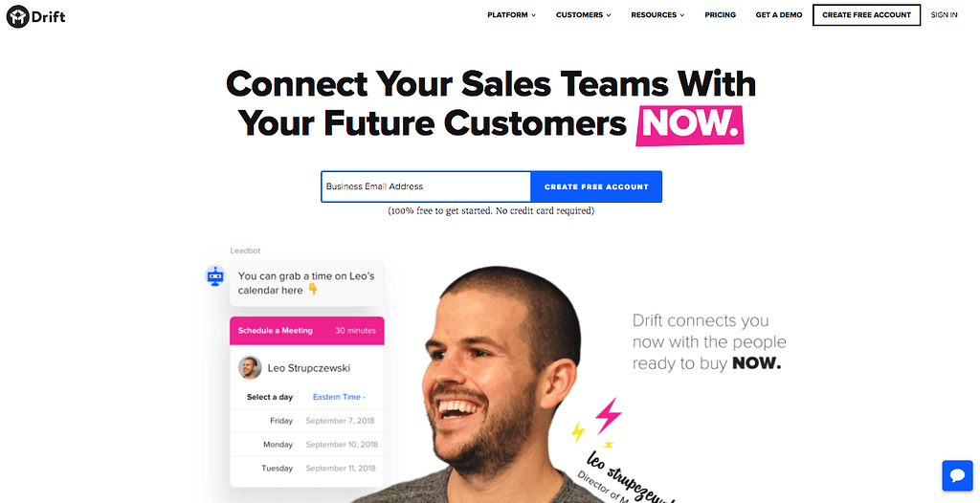980x503 pixels.
Task: Click the outlined Create Free Account button
Action: [866, 15]
